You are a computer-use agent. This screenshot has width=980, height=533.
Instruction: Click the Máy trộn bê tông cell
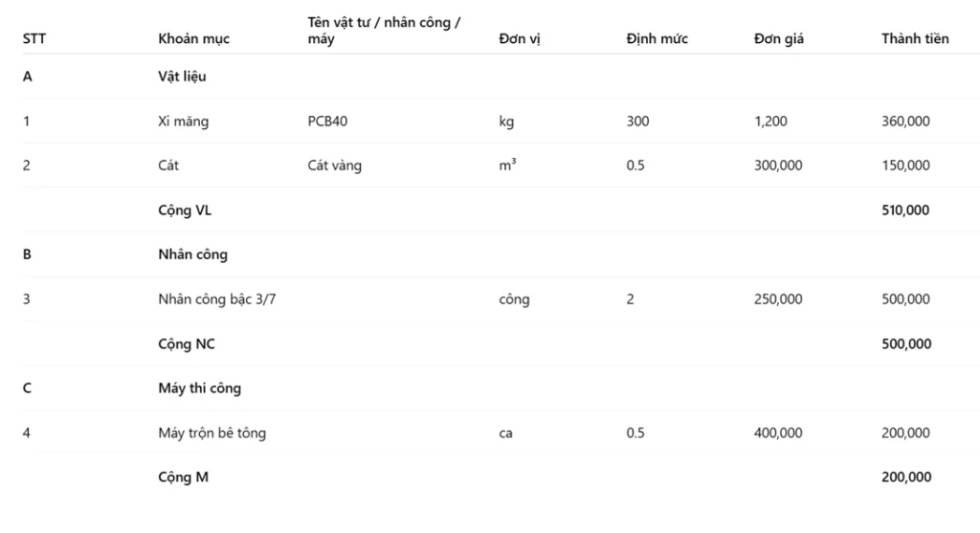click(212, 433)
